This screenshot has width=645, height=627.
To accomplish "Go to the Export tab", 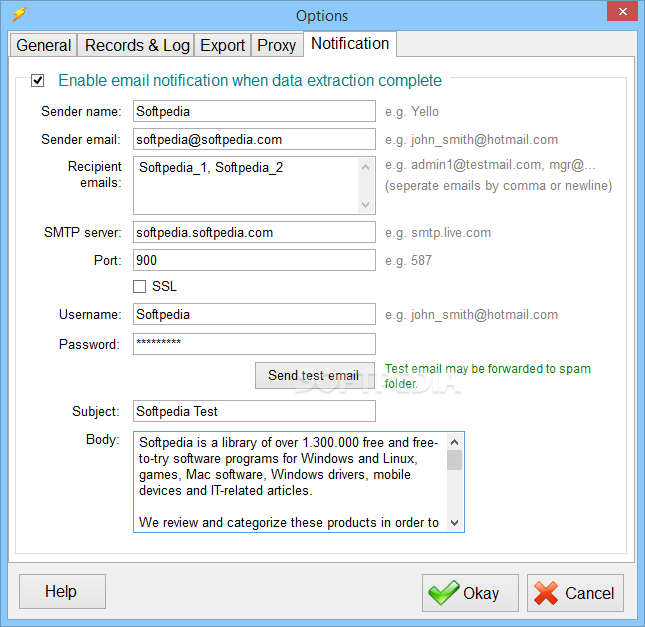I will tap(223, 45).
